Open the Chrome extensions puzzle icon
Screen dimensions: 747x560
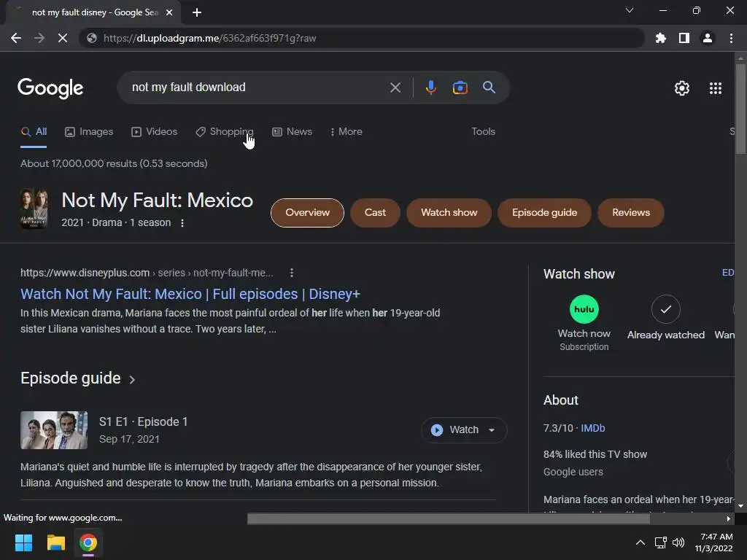(x=660, y=38)
